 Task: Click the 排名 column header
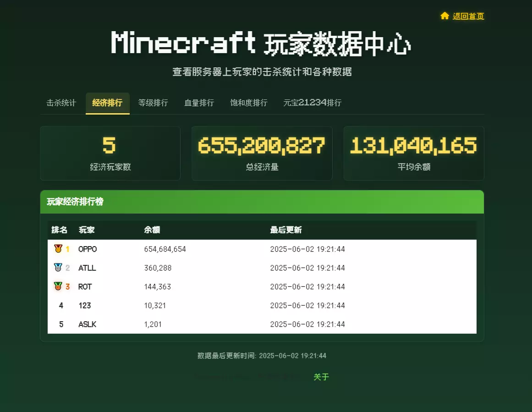pos(60,230)
